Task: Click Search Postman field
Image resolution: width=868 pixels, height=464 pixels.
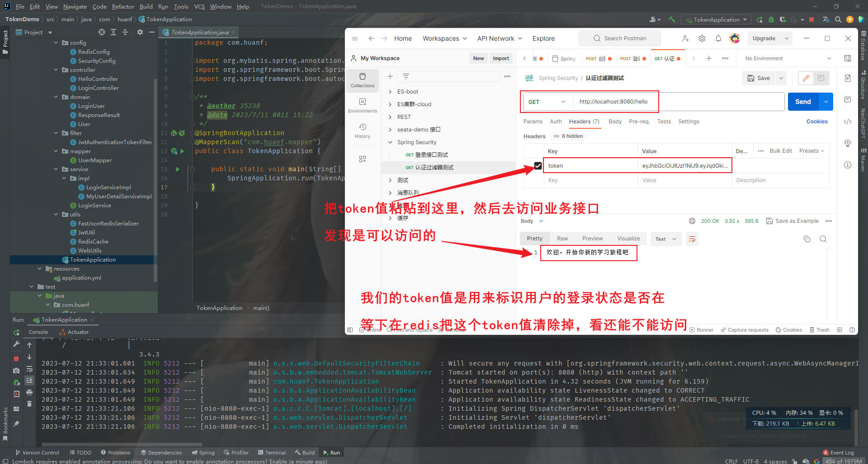Action: coord(620,38)
